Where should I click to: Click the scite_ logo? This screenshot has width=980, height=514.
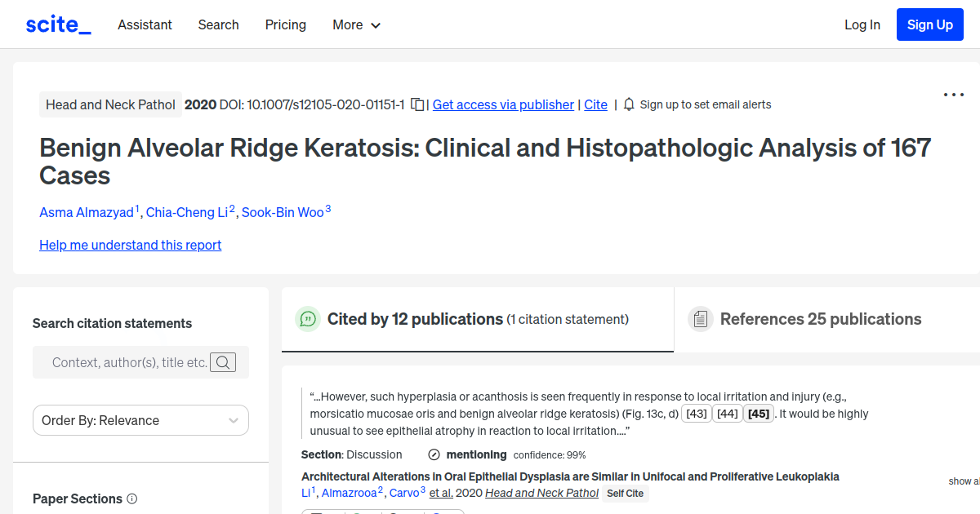point(57,24)
